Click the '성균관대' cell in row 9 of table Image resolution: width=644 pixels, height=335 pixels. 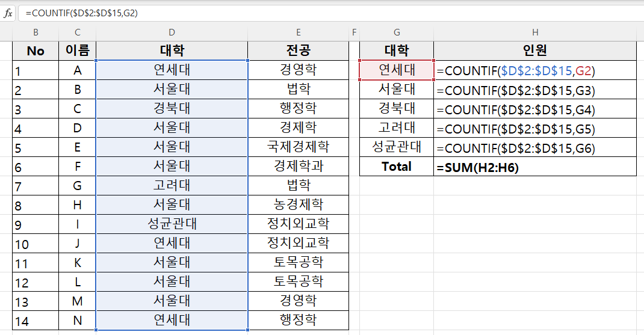click(x=172, y=224)
